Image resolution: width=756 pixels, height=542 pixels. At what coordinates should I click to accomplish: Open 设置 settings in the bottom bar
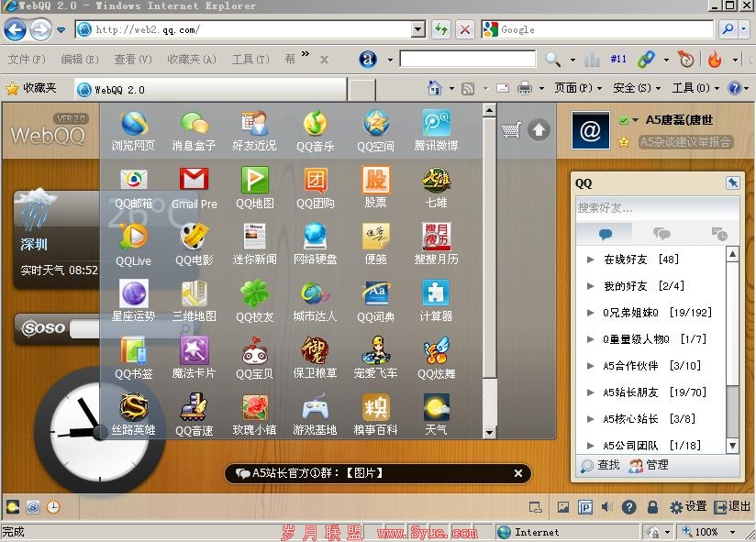pyautogui.click(x=688, y=507)
